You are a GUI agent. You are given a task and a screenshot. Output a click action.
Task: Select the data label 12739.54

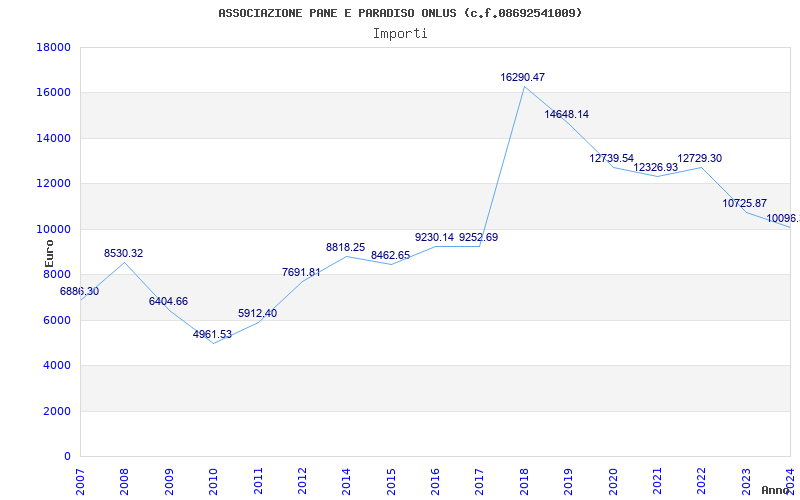(611, 158)
